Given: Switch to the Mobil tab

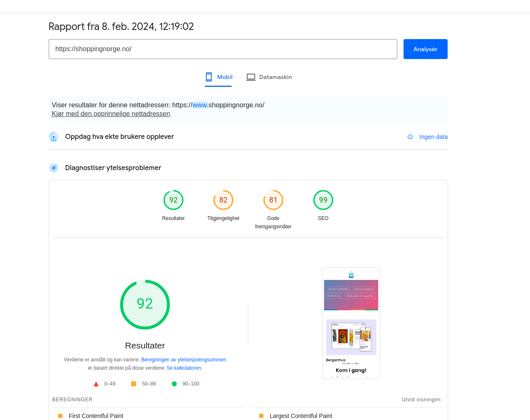Looking at the screenshot, I should (x=218, y=77).
